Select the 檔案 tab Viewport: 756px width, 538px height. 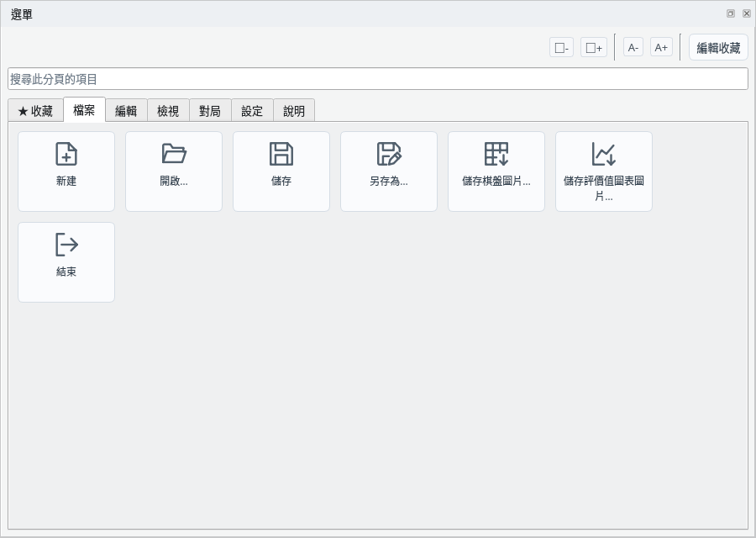pyautogui.click(x=84, y=110)
